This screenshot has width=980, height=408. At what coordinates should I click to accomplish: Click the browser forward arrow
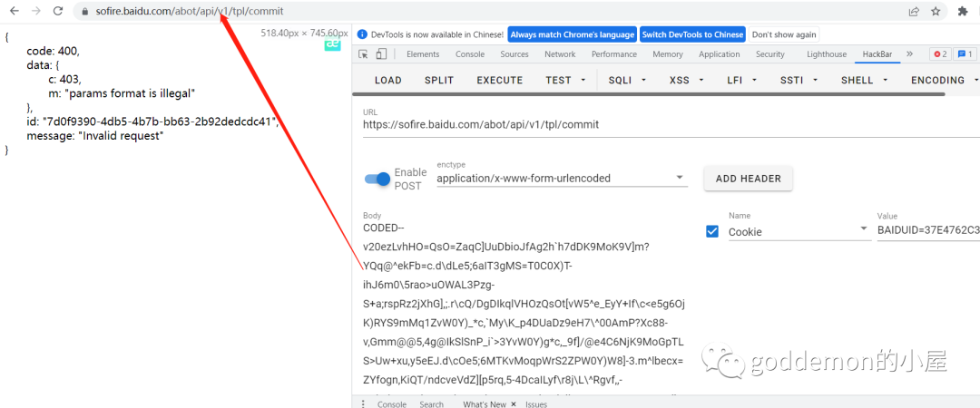pos(35,11)
